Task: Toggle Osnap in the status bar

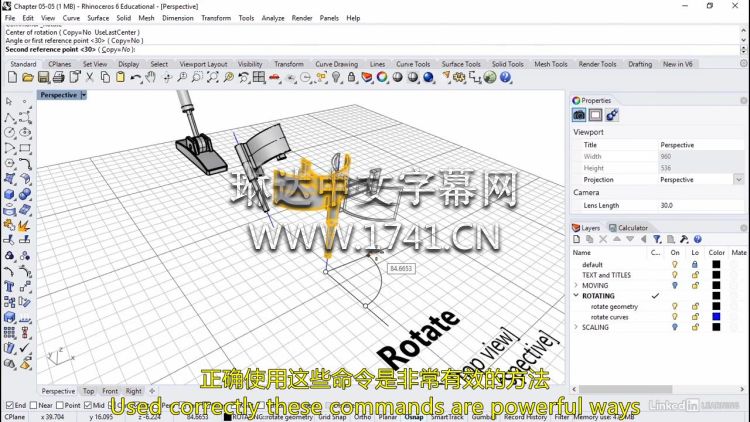Action: pos(414,417)
